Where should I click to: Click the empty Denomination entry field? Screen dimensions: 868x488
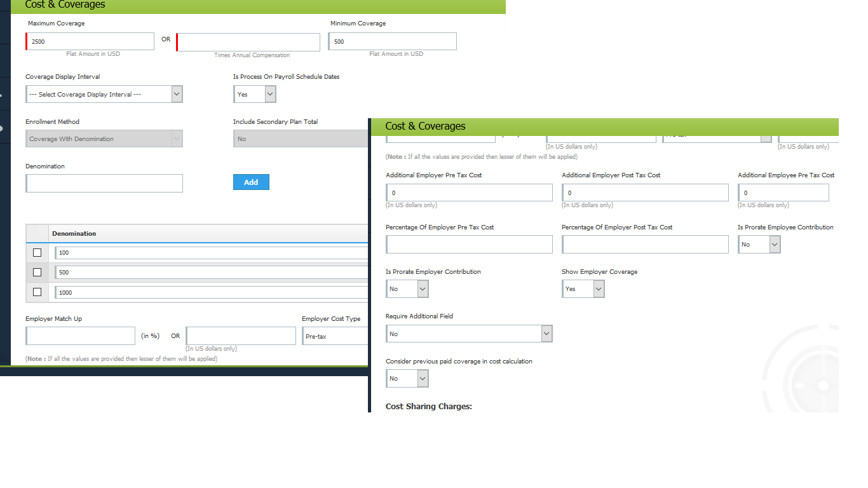coord(104,183)
